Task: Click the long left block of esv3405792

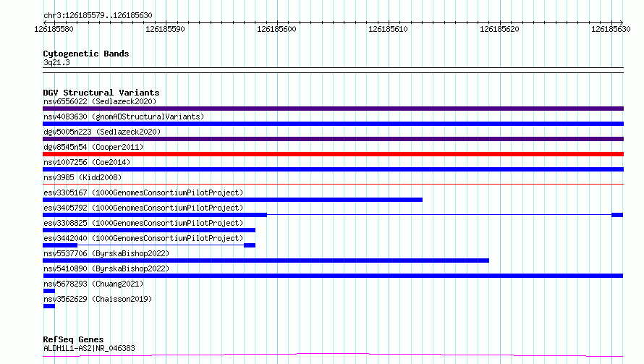Action: pos(155,215)
